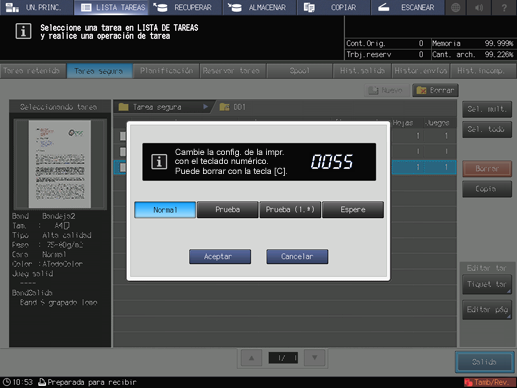Select Normal output mode

[165, 210]
